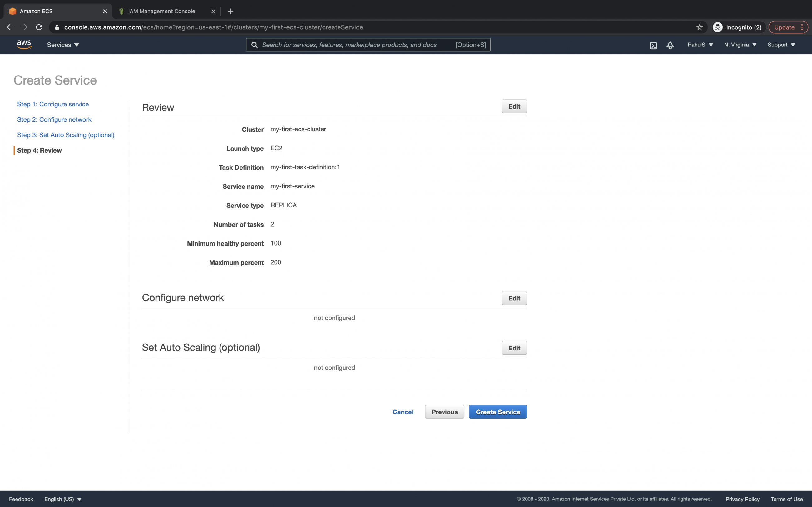Click the browser reload icon
Screen dimensions: 812x507
(39, 27)
